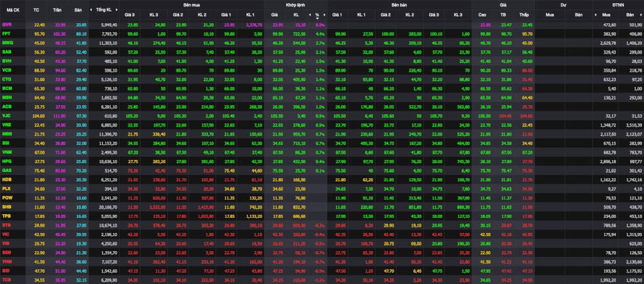The image size is (644, 284).
Task: Click the Bán header under Dư
Action: tap(579, 14)
